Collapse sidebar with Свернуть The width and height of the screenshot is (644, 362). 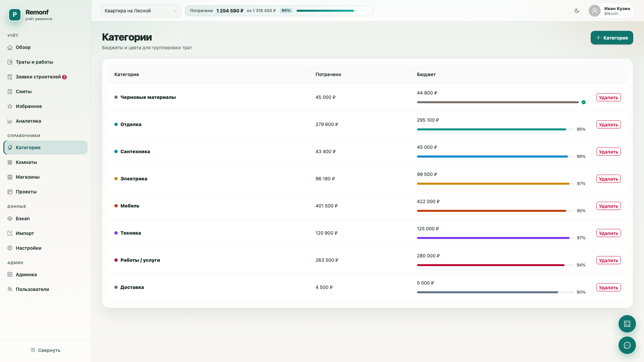pos(46,350)
